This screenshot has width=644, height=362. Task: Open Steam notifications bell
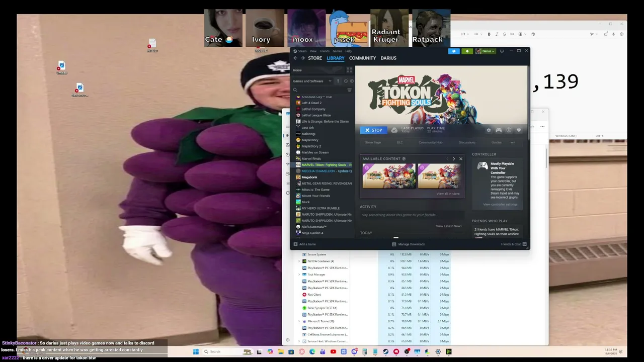467,51
